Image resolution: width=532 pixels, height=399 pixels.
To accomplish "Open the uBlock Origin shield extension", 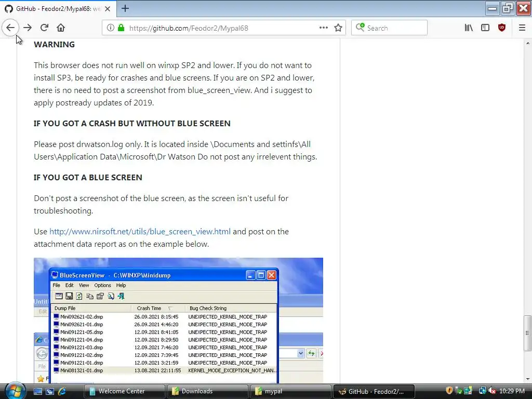I will pyautogui.click(x=502, y=28).
